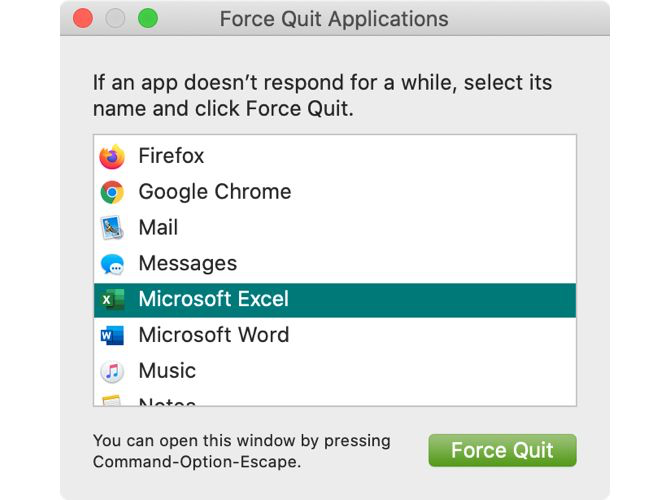
Task: Click the Messages app icon
Action: coord(112,264)
